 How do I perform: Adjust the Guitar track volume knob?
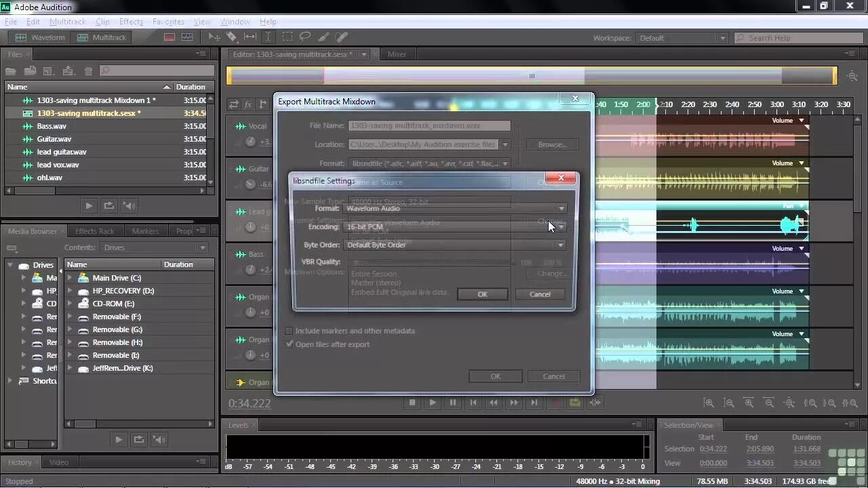pyautogui.click(x=251, y=184)
